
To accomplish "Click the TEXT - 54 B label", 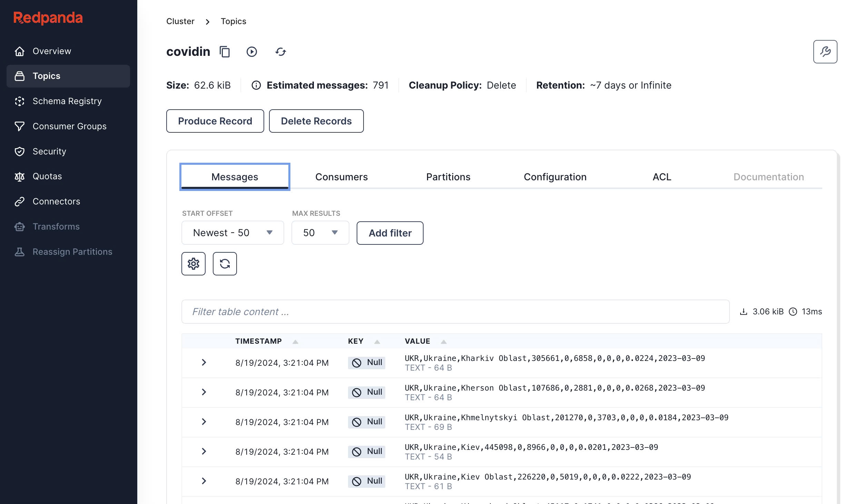I will tap(428, 457).
